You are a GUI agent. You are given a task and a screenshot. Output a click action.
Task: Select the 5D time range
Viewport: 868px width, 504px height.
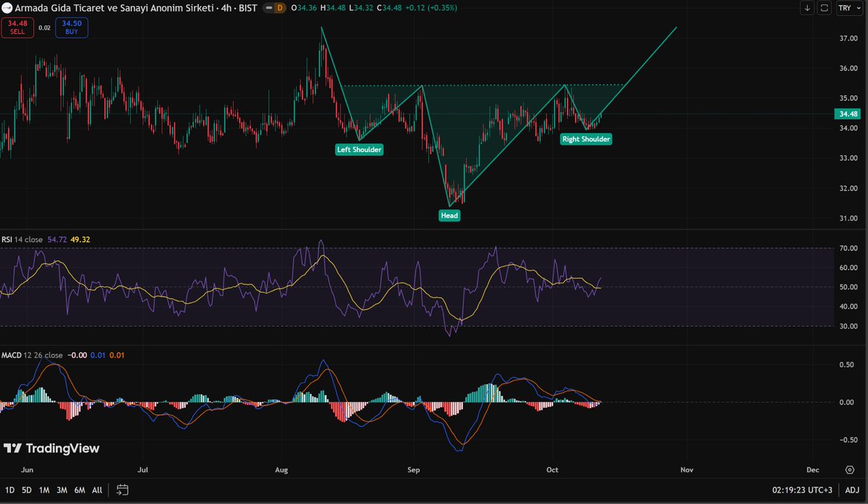pyautogui.click(x=26, y=490)
